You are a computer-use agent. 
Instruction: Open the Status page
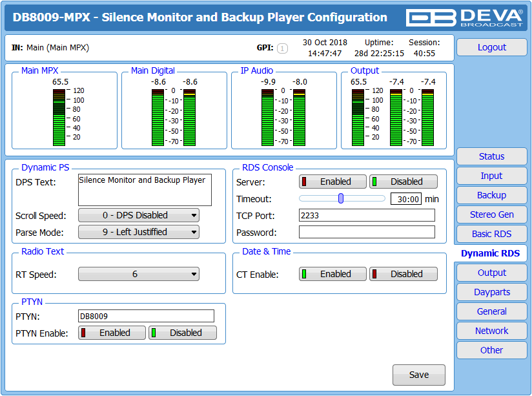click(x=491, y=156)
